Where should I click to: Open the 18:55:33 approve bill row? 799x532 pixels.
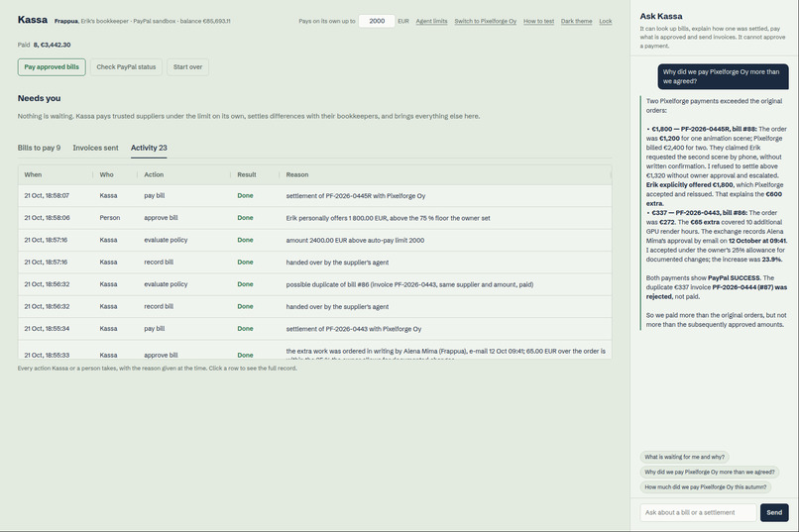[314, 350]
